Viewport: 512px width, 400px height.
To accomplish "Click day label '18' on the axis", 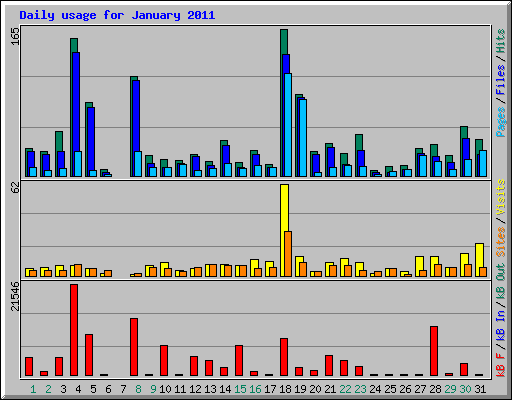I will pyautogui.click(x=285, y=389).
